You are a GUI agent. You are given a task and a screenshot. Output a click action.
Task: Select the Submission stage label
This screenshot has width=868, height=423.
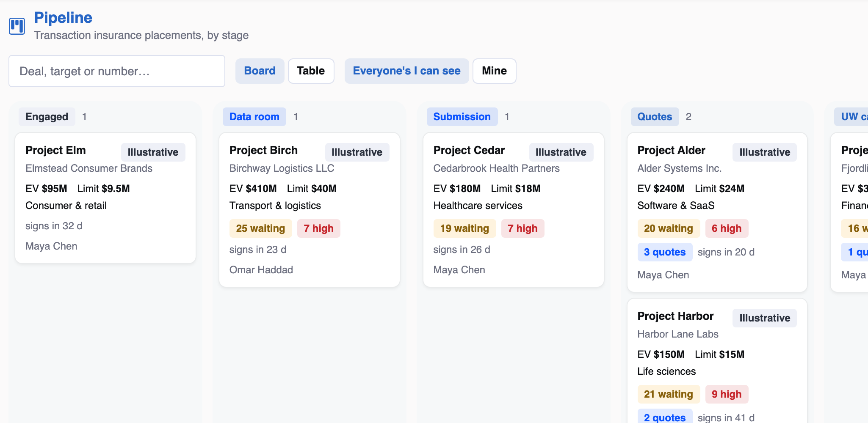click(x=462, y=117)
